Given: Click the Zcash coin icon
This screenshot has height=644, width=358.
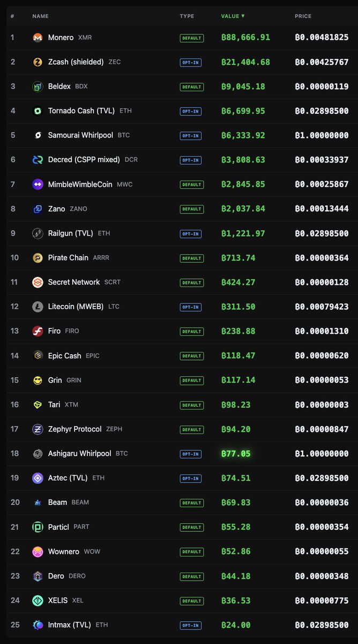Looking at the screenshot, I should 38,62.
